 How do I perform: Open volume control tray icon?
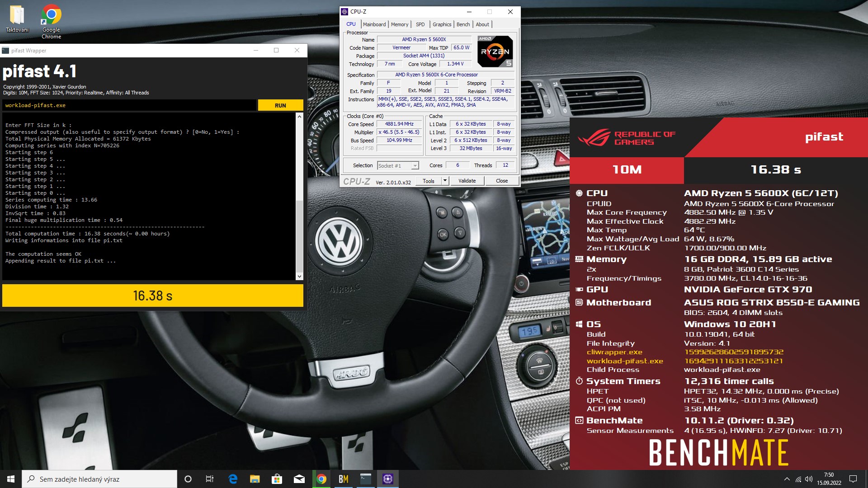pos(809,479)
